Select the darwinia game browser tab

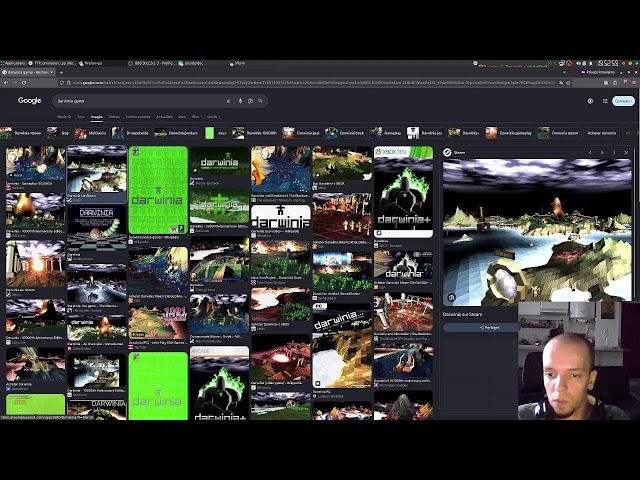click(x=28, y=72)
